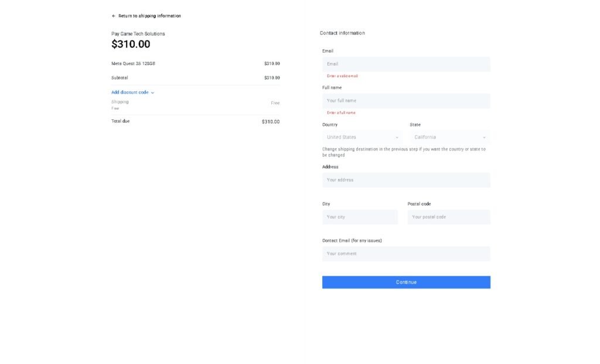
Task: Click the Your address field
Action: tap(406, 180)
